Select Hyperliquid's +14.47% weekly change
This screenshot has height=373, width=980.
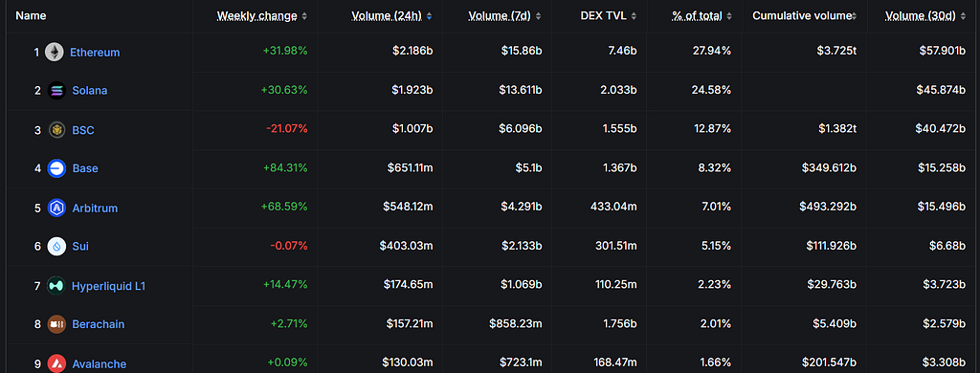pyautogui.click(x=285, y=284)
